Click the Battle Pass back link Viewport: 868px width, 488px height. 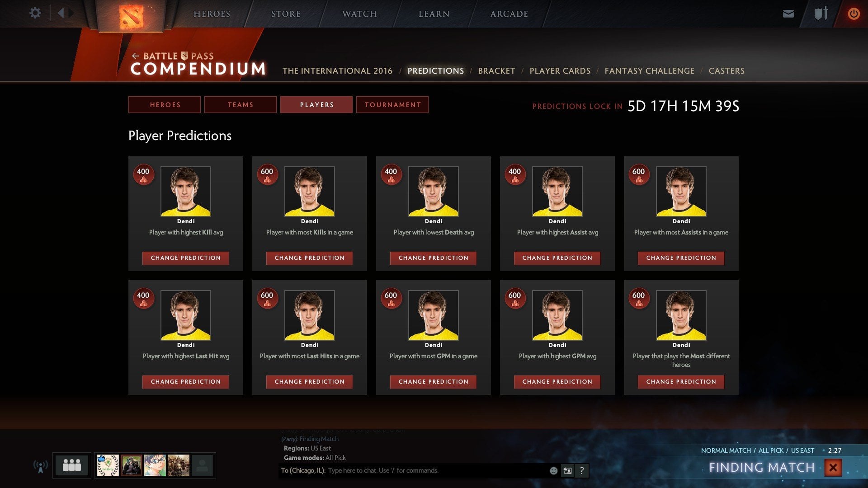[173, 56]
